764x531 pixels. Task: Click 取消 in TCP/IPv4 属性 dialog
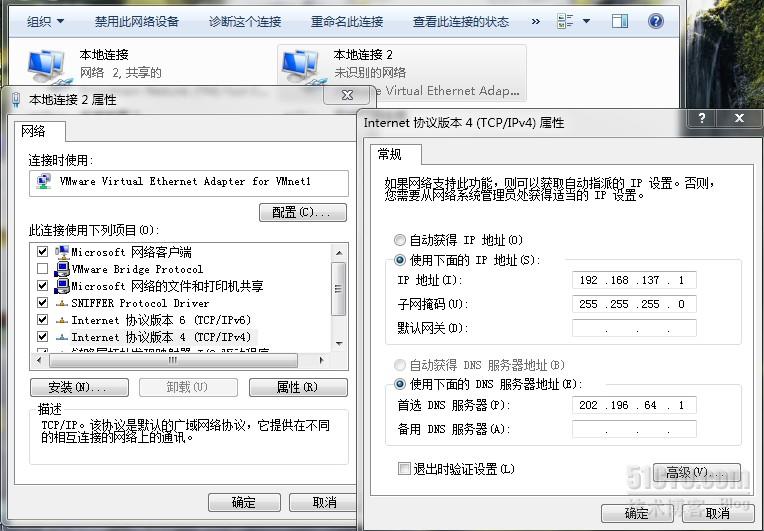tap(718, 513)
